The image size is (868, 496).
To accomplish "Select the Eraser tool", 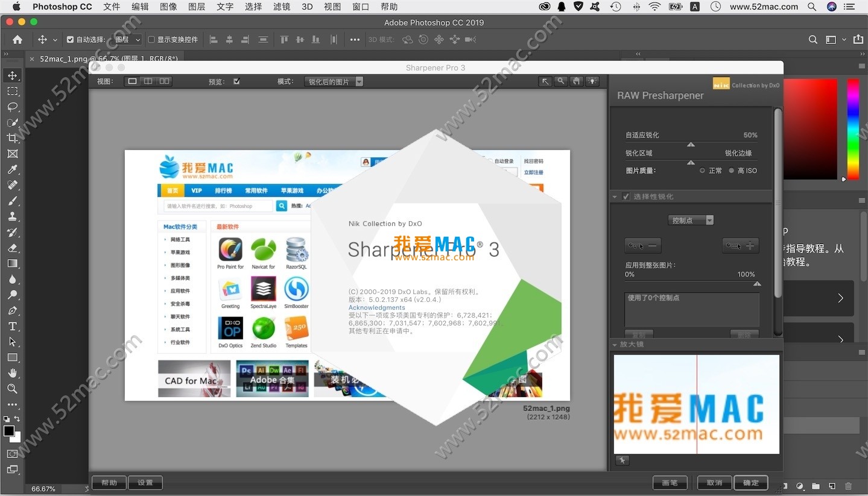I will (12, 248).
